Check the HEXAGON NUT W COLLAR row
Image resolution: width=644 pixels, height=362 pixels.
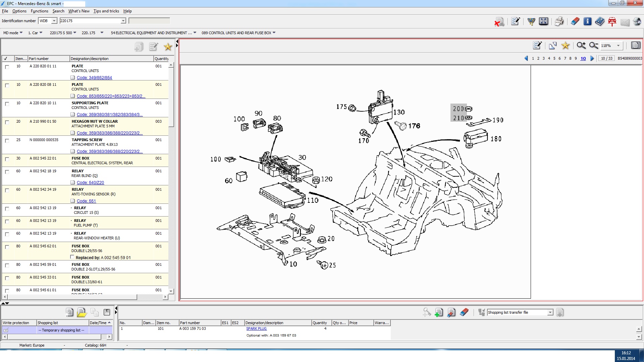pos(7,122)
